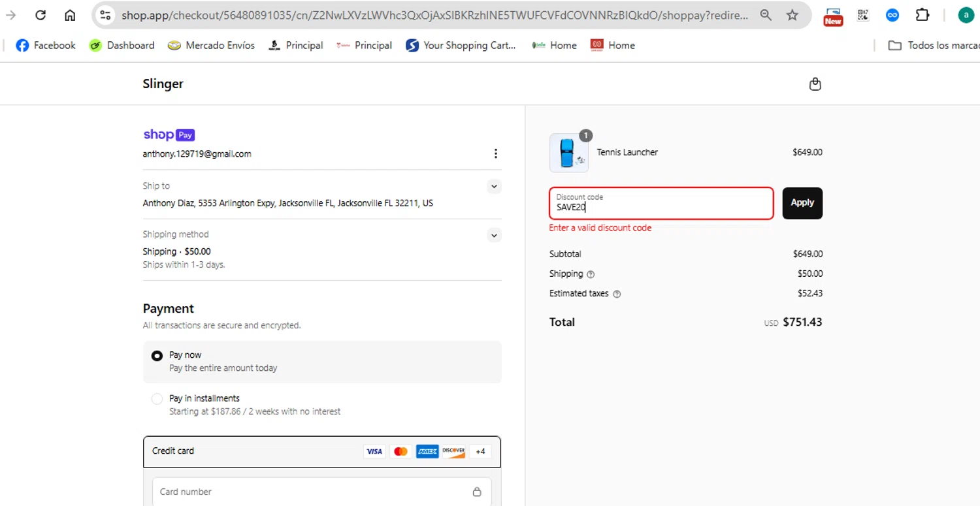
Task: Click the forward navigation arrow
Action: tap(11, 15)
